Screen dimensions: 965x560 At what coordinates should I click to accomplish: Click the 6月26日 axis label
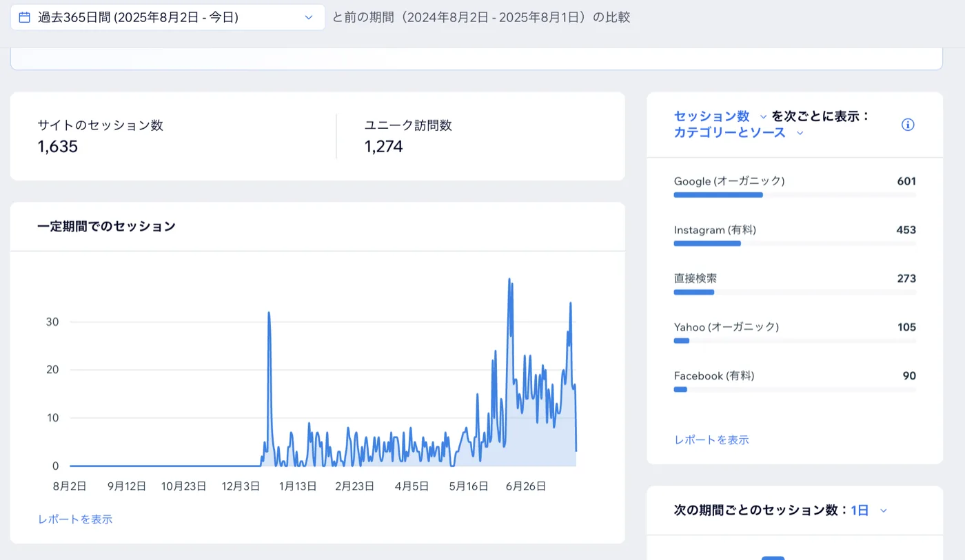(526, 486)
